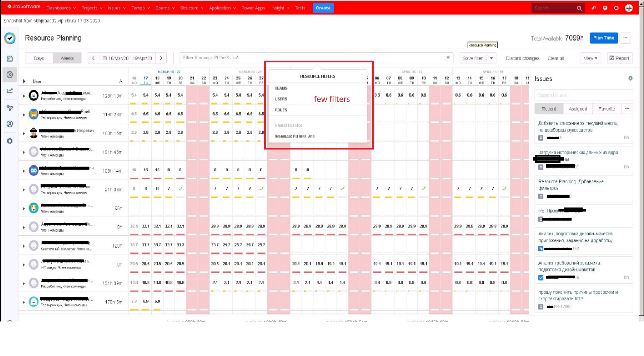The width and height of the screenshot is (644, 356).
Task: Click the Plan Time button
Action: pyautogui.click(x=603, y=38)
